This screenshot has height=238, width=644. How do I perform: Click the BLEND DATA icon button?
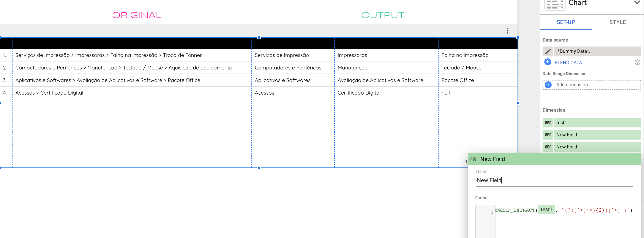pos(548,62)
